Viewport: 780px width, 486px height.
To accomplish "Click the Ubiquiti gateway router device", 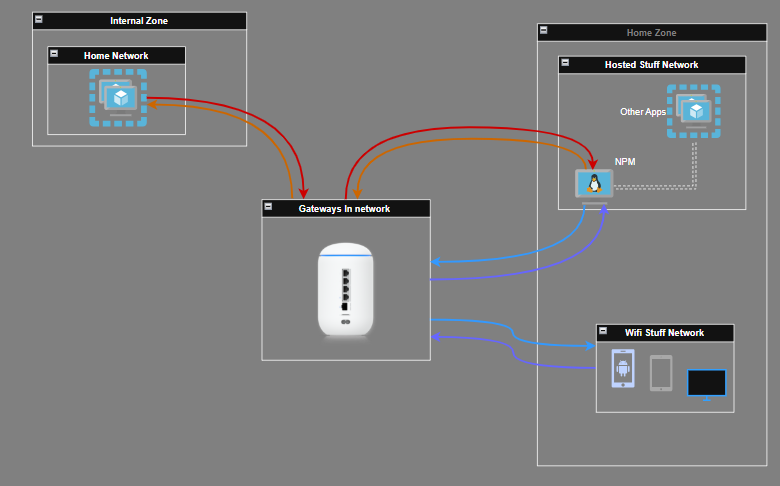I will pyautogui.click(x=346, y=290).
